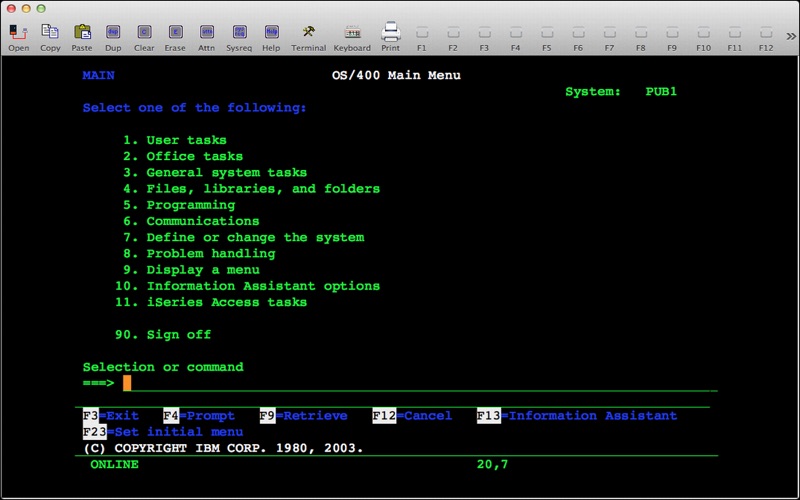Click the F12 toolbar key
Viewport: 800px width, 500px height.
(766, 37)
